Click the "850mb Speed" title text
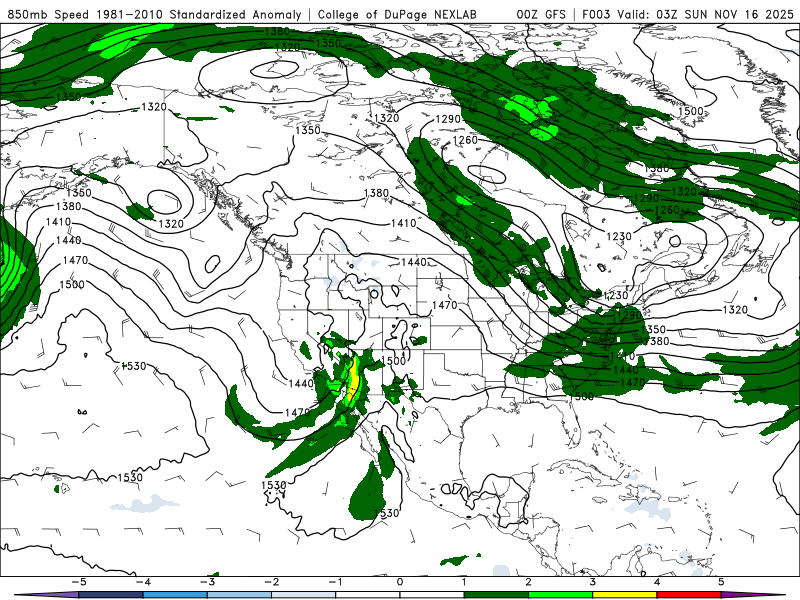The height and width of the screenshot is (600, 800). 48,14
